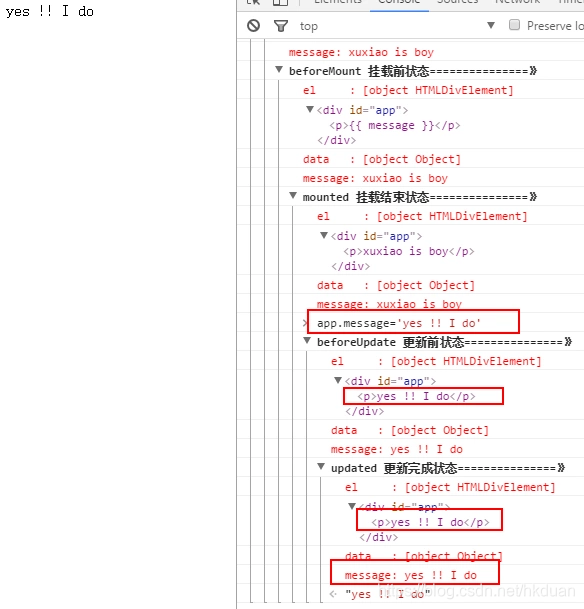
Task: Collapse the div#app node under beforeMount
Action: coord(310,109)
